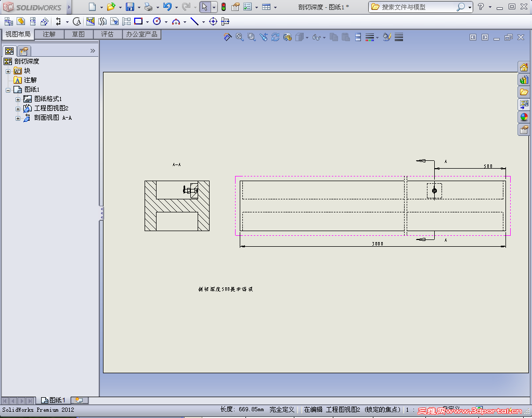Open dropdown arrow next to Select cursor tool
The height and width of the screenshot is (418, 532).
(214, 7)
